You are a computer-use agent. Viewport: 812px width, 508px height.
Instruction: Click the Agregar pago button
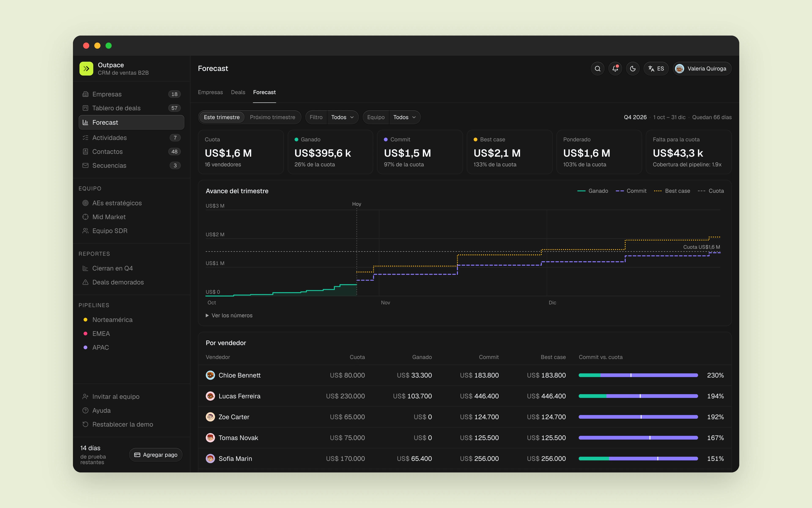(x=156, y=455)
